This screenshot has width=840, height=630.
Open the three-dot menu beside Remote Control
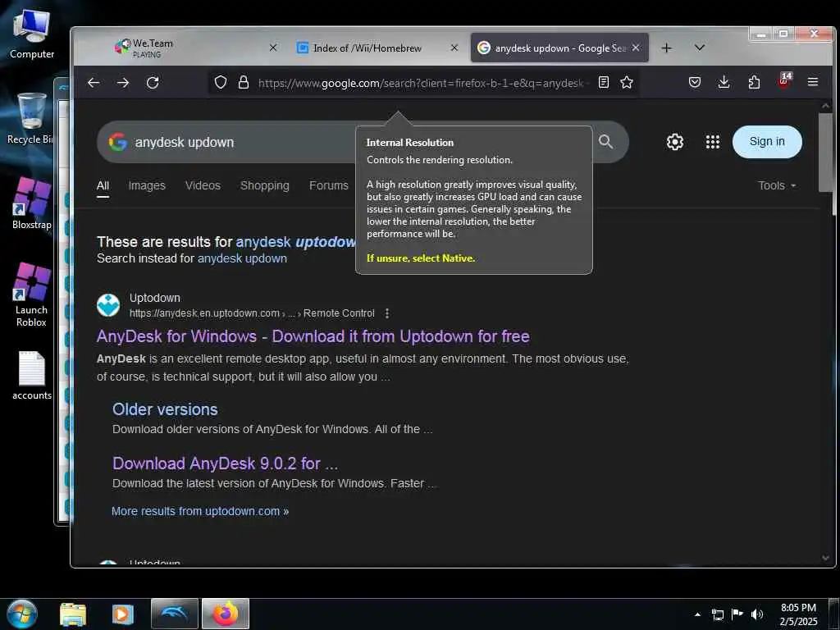pos(387,313)
